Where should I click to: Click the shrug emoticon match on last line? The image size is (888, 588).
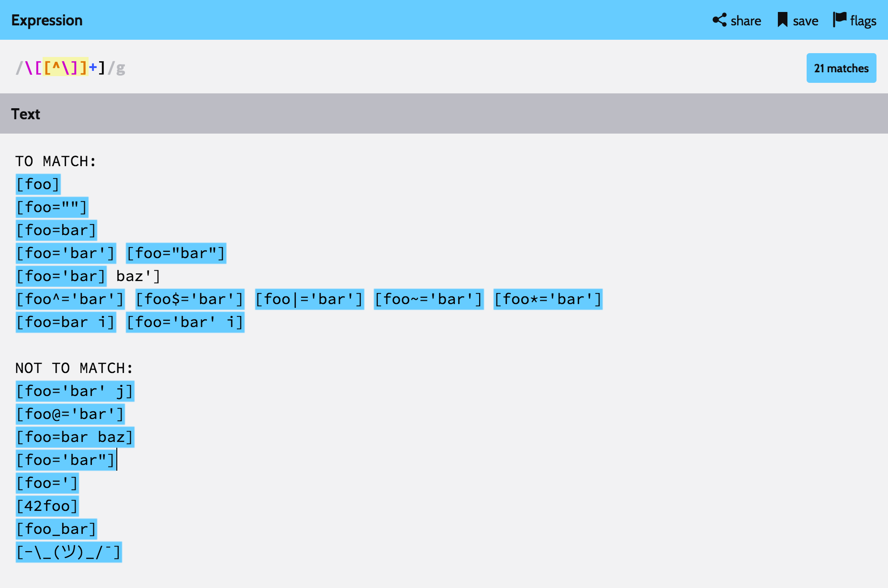pyautogui.click(x=68, y=552)
